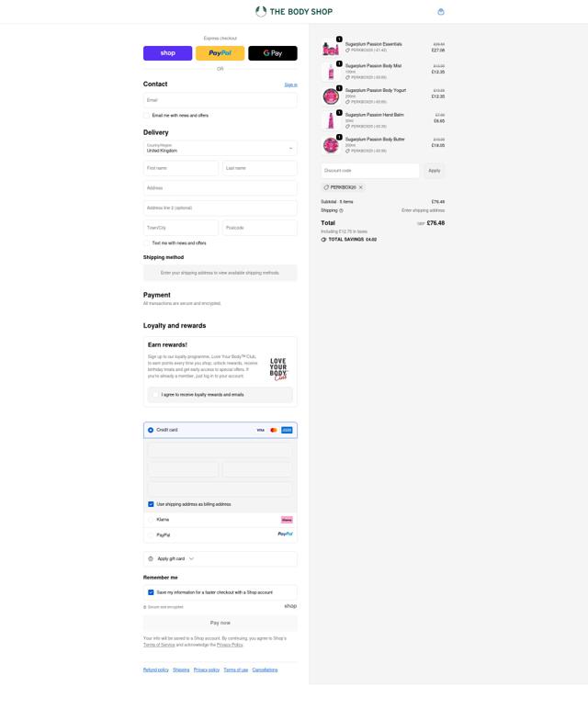The height and width of the screenshot is (709, 588).
Task: Click the Discount code input field
Action: click(x=370, y=171)
